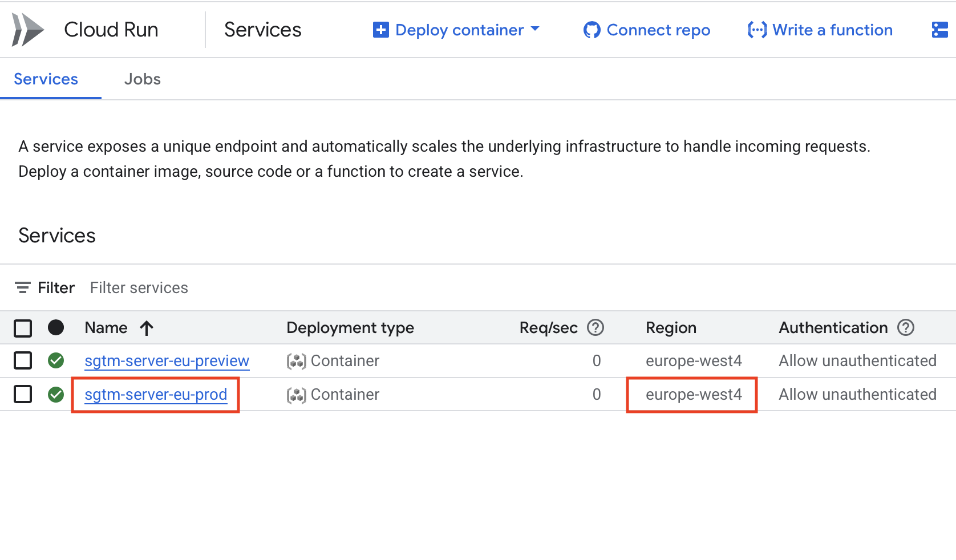
Task: Click Allow unauthenticated in sgtm-server-eu-prod row
Action: pyautogui.click(x=858, y=395)
